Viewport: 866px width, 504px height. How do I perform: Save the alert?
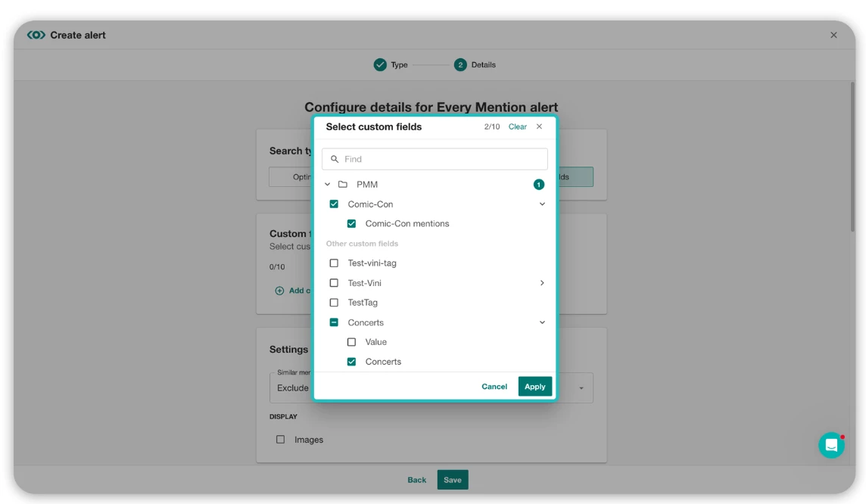453,480
